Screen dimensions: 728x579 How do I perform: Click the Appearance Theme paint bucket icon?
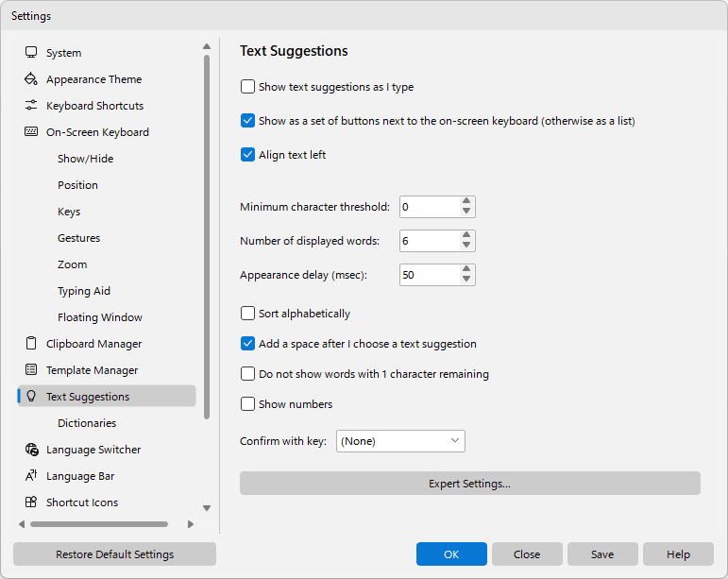31,79
